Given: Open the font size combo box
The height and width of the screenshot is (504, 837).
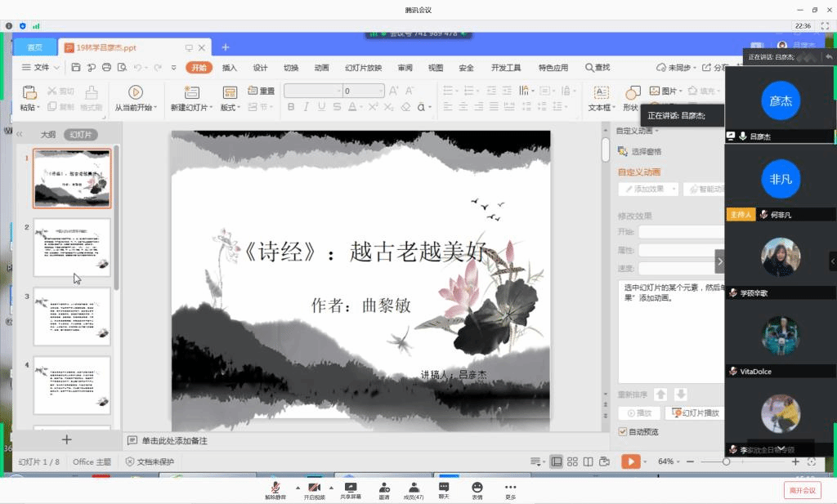Looking at the screenshot, I should pos(363,91).
